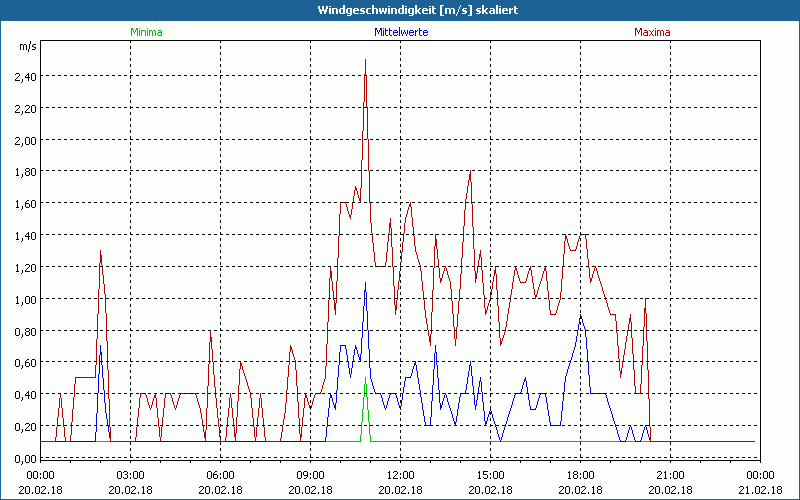800x500 pixels.
Task: Click the highest red Maxima peak
Action: pos(366,61)
